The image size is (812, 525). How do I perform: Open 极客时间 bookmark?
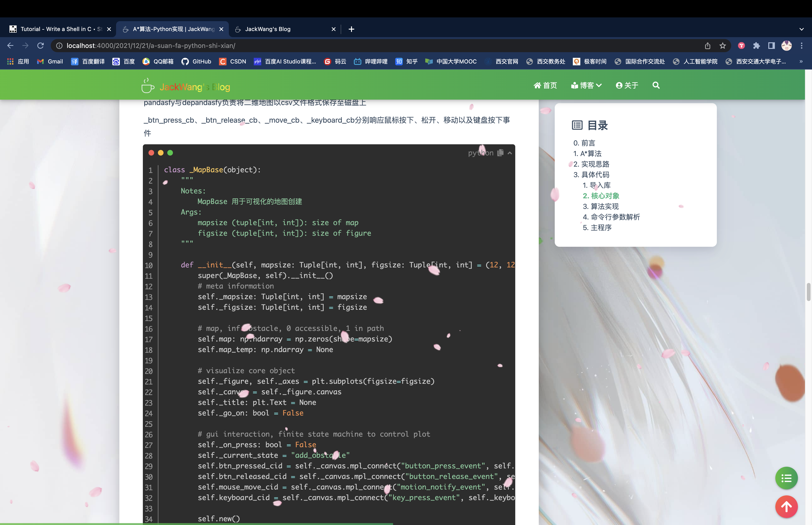coord(590,61)
